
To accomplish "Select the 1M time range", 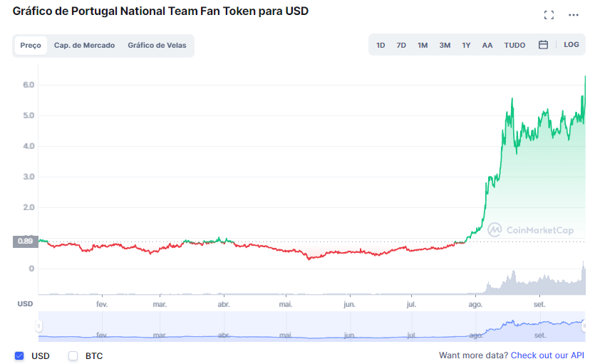I will [423, 45].
